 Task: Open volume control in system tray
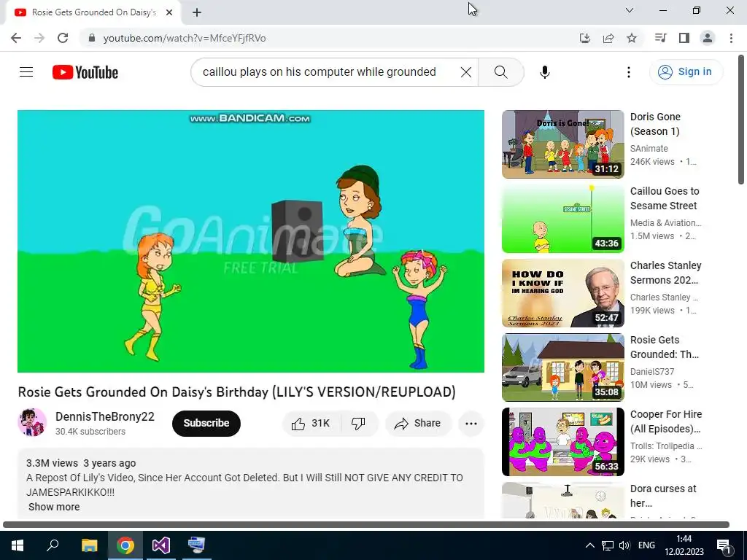(x=624, y=545)
